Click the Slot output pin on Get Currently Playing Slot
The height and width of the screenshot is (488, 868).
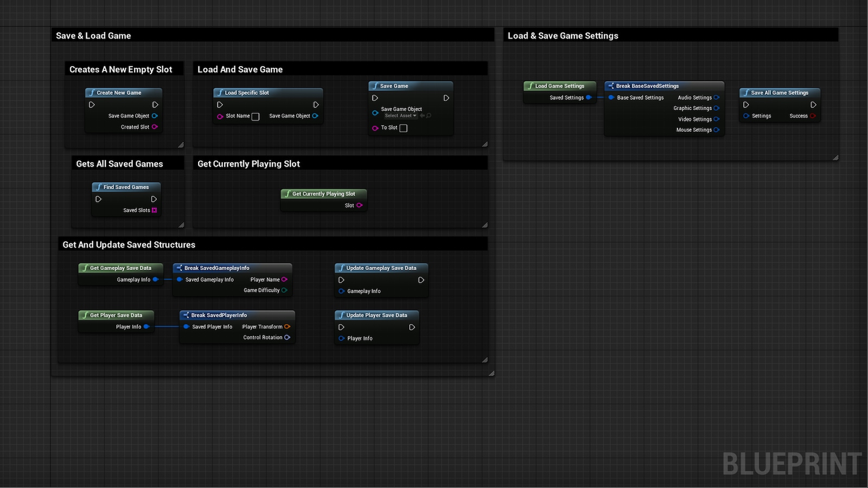tap(359, 206)
